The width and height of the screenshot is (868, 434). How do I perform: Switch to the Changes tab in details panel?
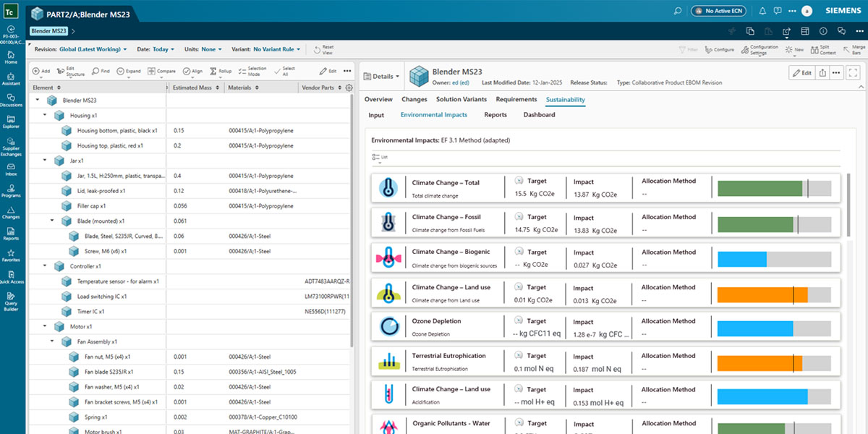point(414,99)
